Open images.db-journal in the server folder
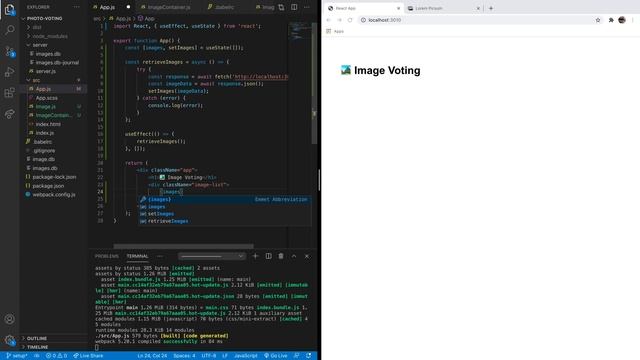The image size is (640, 360). 57,62
